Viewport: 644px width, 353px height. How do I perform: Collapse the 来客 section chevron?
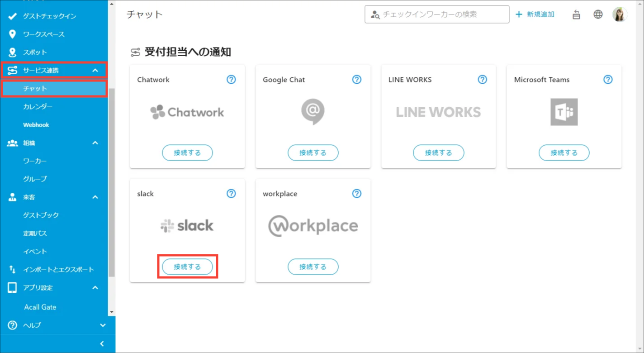95,197
